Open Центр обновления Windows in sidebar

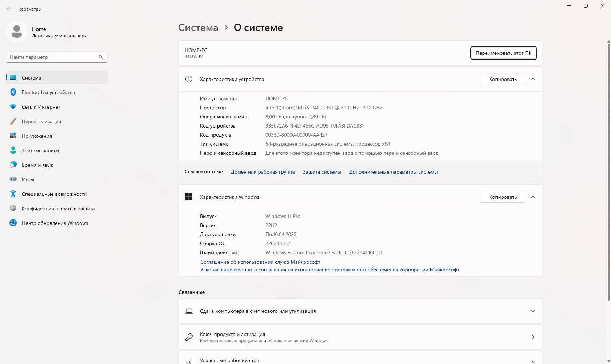click(x=57, y=223)
